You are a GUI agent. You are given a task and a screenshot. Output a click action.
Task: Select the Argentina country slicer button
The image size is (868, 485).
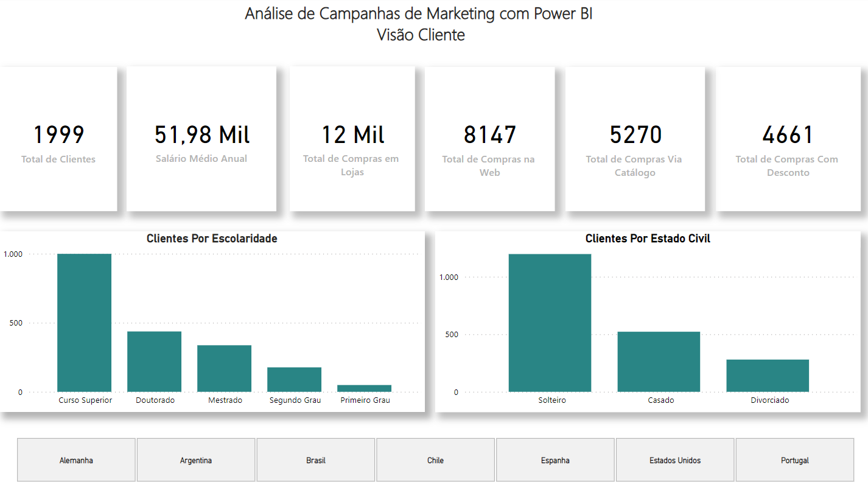196,460
